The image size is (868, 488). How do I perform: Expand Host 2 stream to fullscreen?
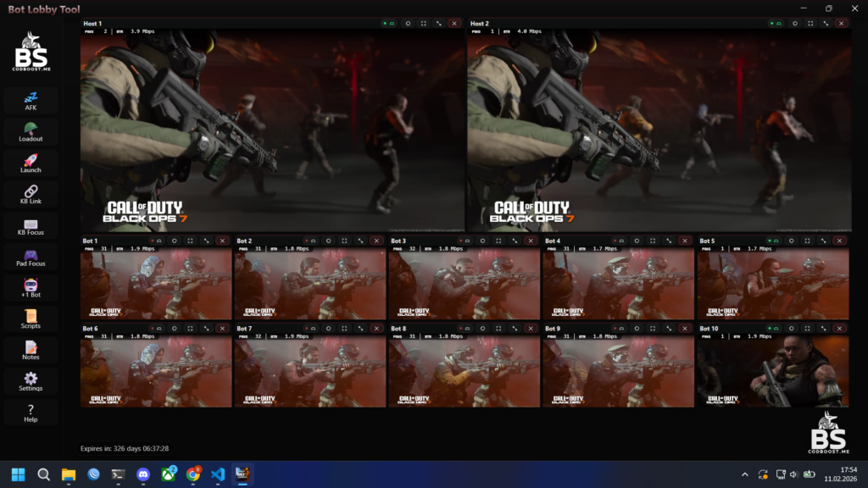810,24
